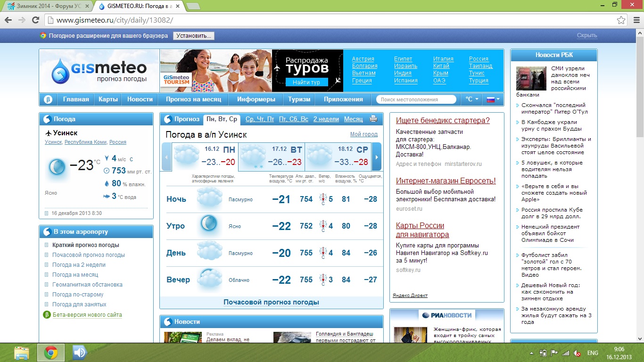The width and height of the screenshot is (644, 362).
Task: Open the language flag dropdown
Action: click(493, 99)
